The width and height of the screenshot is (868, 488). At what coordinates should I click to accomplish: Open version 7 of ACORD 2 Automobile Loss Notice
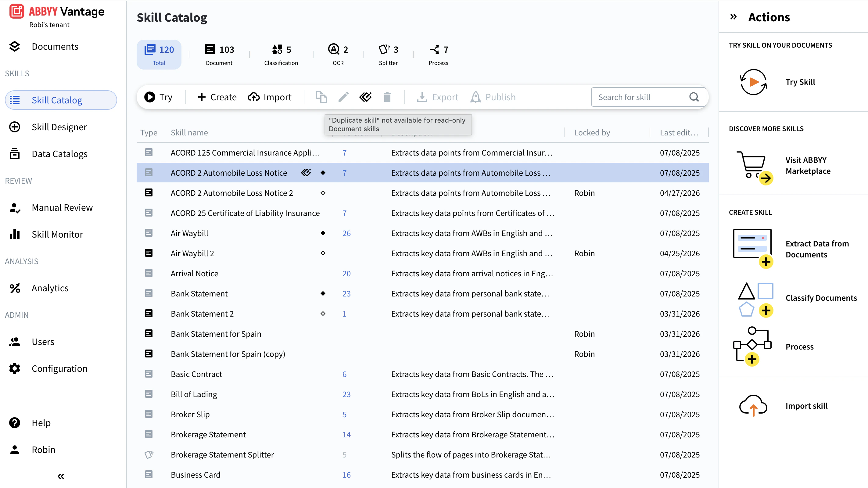344,173
